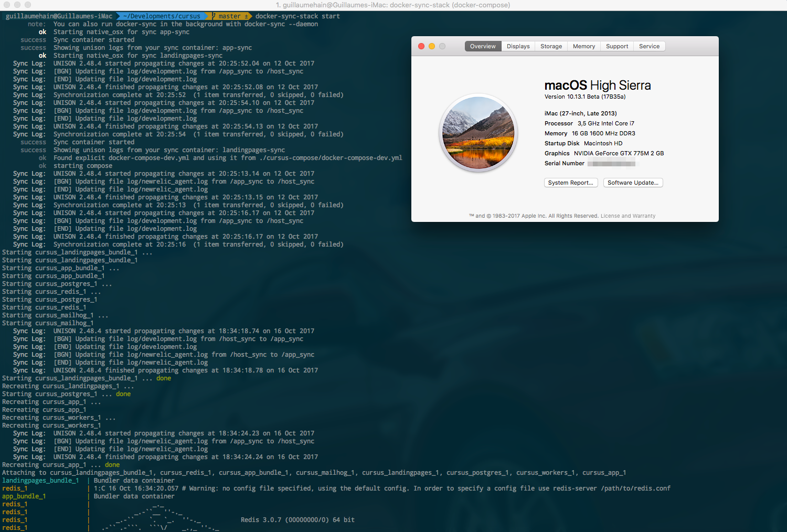Click the guillaumehain@Guillaumes-iMac prompt text
Screen dimensions: 787x532
[x=59, y=16]
